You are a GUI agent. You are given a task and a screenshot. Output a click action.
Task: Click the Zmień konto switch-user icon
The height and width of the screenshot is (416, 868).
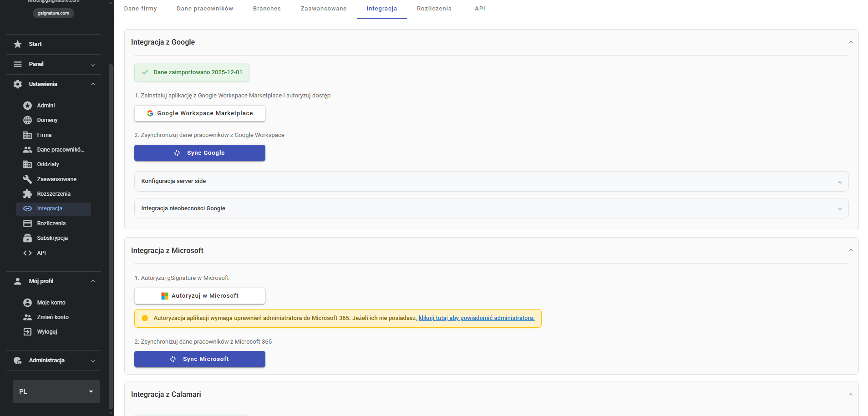pyautogui.click(x=28, y=317)
